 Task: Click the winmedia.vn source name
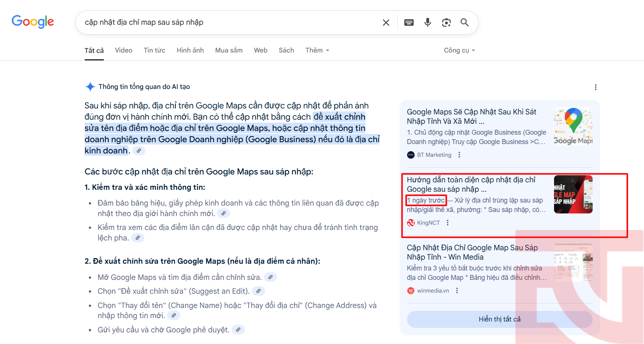[433, 291]
